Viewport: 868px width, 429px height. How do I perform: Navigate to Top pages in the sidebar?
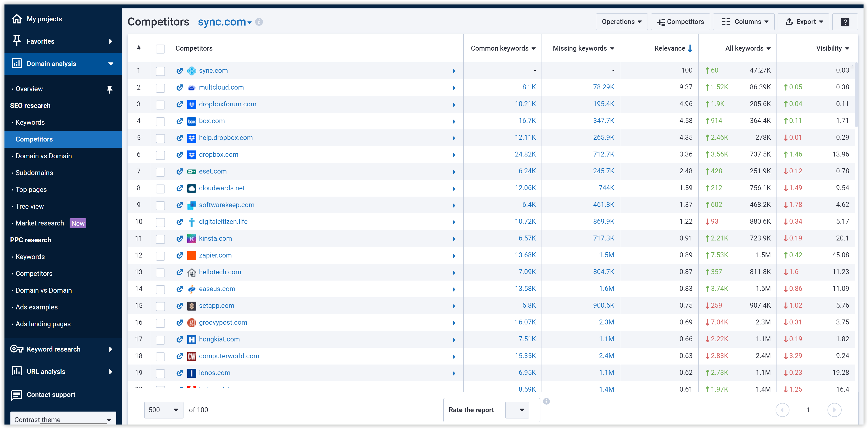pos(32,190)
